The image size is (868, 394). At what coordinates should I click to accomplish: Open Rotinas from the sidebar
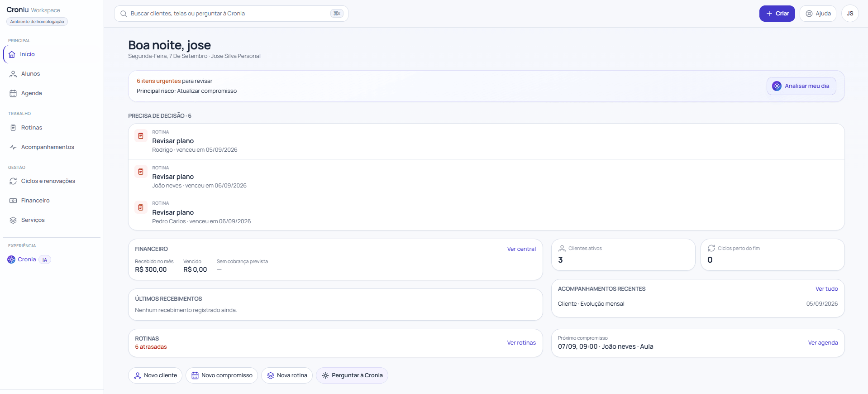pyautogui.click(x=52, y=128)
